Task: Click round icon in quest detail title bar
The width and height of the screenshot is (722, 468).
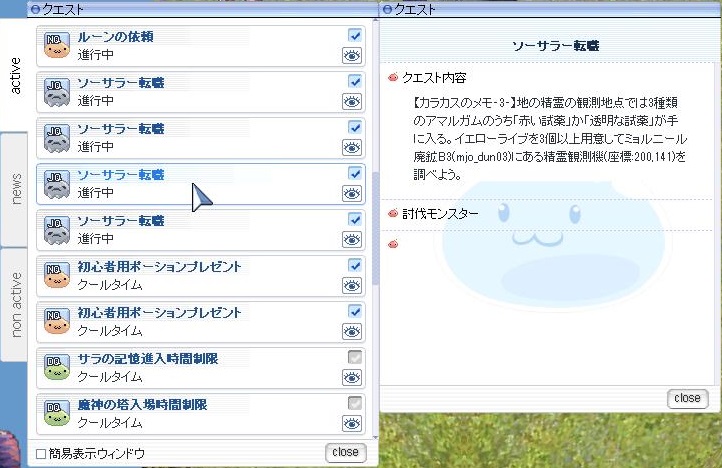Action: pyautogui.click(x=388, y=9)
